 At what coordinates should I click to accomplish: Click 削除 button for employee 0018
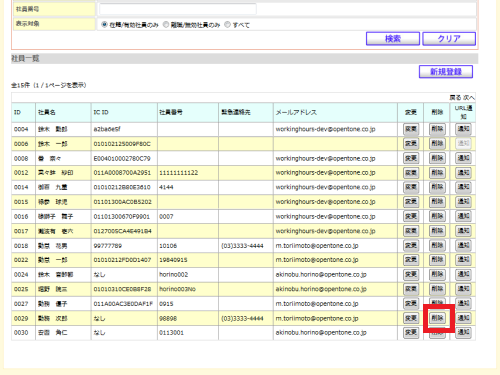tap(437, 246)
